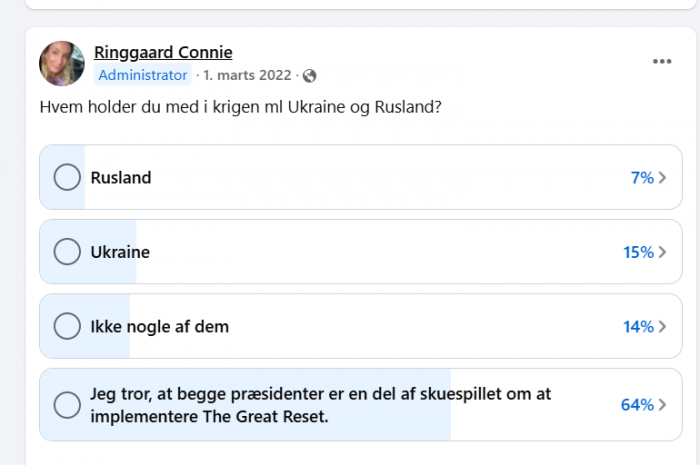Open the Ringgaard Connie profile name link
The image size is (700, 465).
(163, 53)
